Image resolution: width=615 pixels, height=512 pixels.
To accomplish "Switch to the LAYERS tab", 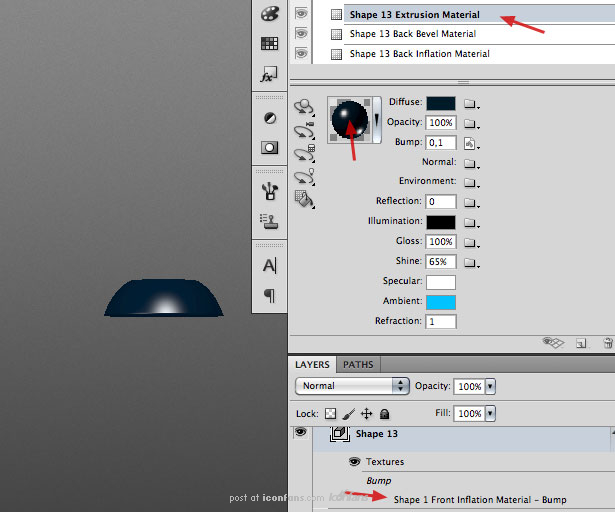I will 312,365.
